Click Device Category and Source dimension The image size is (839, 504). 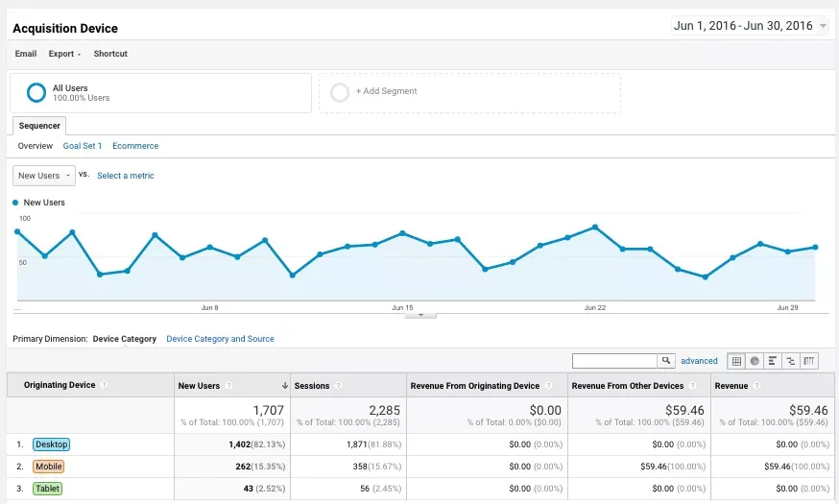221,339
